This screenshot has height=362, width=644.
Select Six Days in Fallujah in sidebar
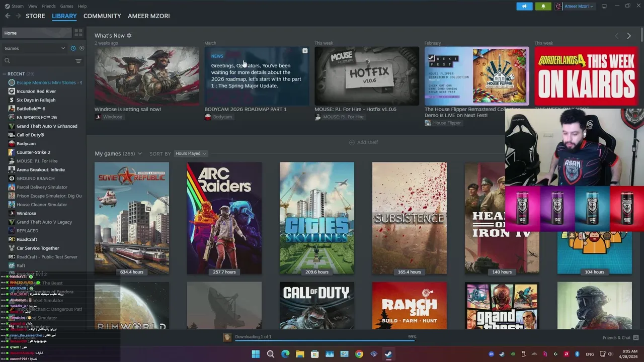[x=36, y=100]
